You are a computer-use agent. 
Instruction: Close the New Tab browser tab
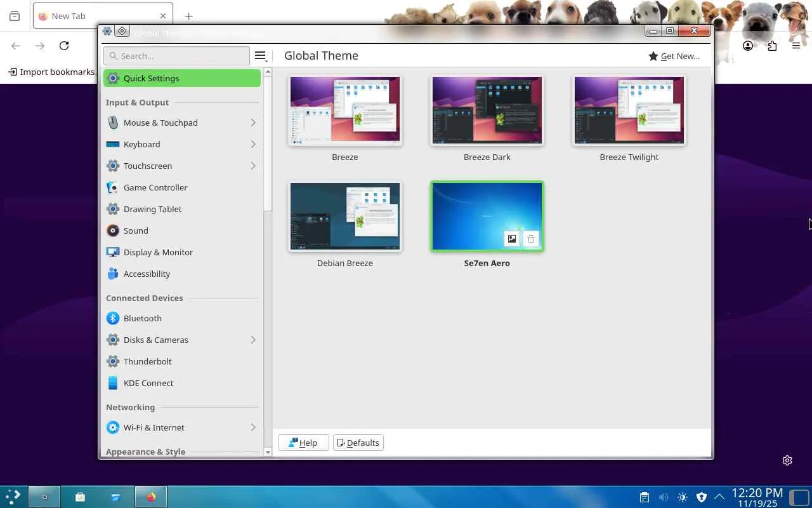pyautogui.click(x=163, y=16)
